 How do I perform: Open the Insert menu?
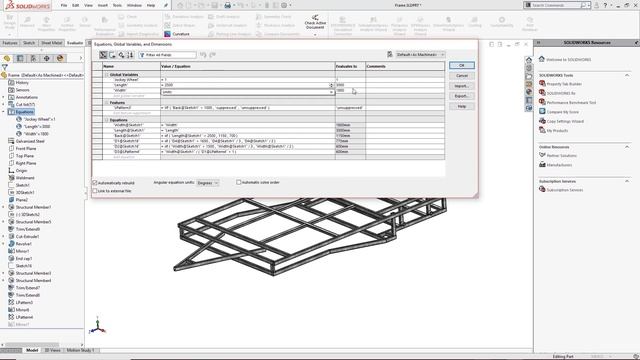click(x=102, y=5)
